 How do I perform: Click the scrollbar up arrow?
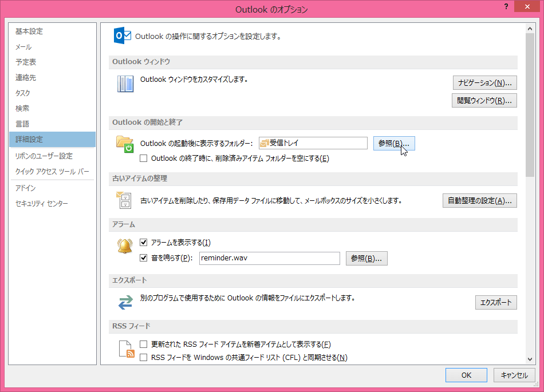(530, 29)
